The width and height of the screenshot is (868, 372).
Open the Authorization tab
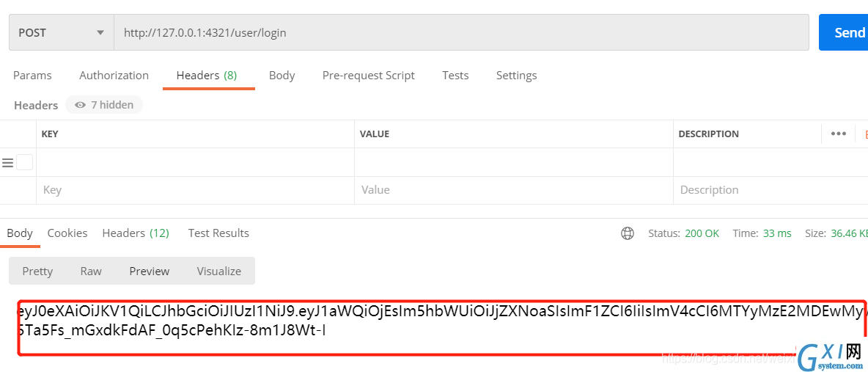coord(114,76)
